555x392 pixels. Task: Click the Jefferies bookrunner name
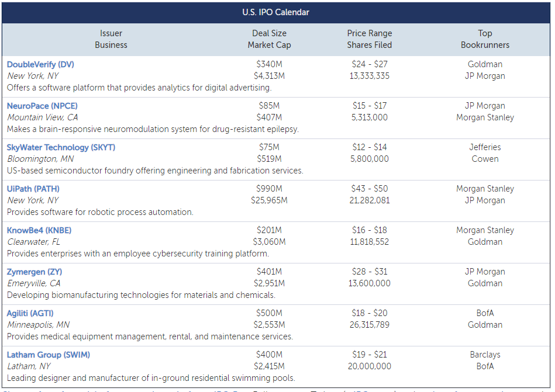tap(485, 147)
